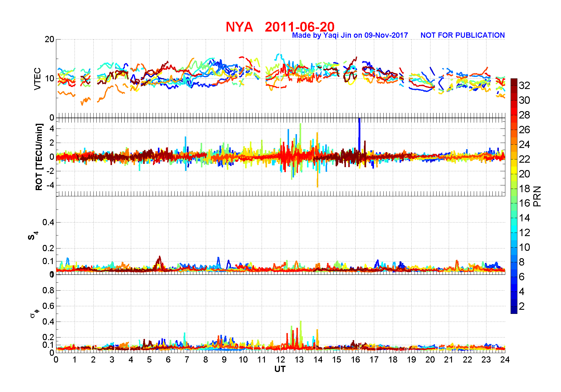561x392 pixels.
Task: Click the x-axis tick label 6
Action: click(x=168, y=360)
